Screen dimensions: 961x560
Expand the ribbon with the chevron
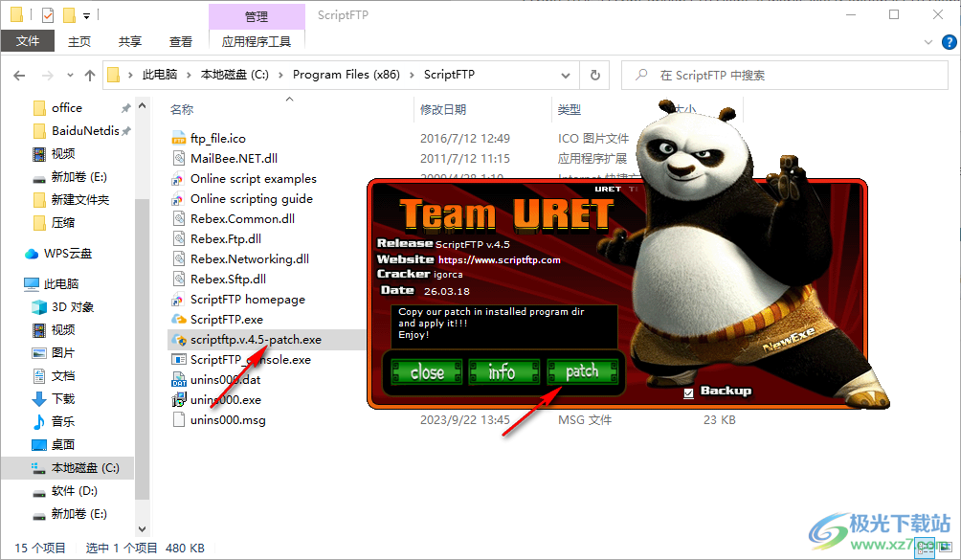[927, 42]
